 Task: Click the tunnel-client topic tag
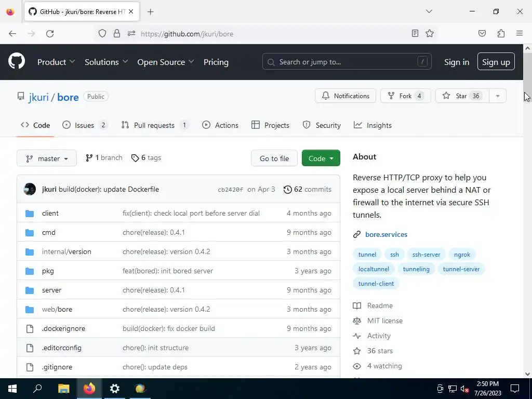(376, 284)
